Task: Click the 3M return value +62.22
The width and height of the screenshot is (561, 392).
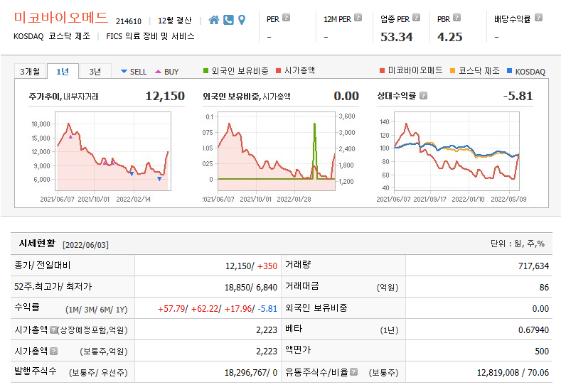Action: tap(205, 309)
